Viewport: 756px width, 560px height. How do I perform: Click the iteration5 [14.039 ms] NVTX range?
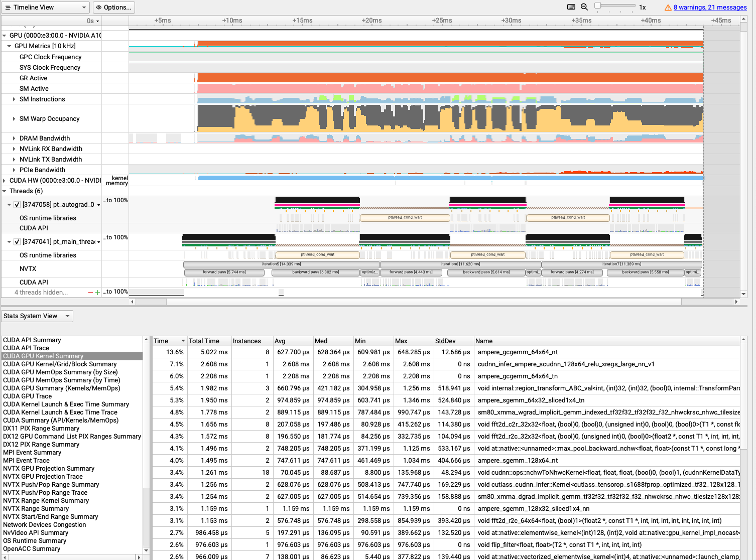pos(282,264)
